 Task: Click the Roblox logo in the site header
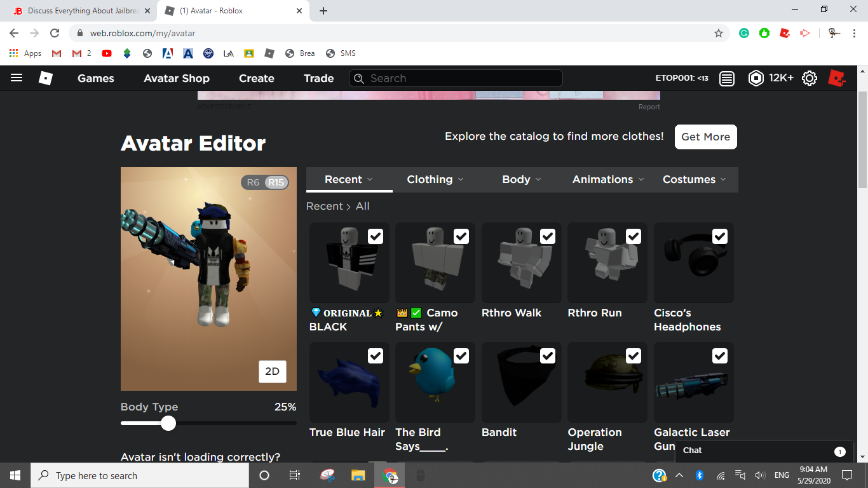[x=46, y=78]
